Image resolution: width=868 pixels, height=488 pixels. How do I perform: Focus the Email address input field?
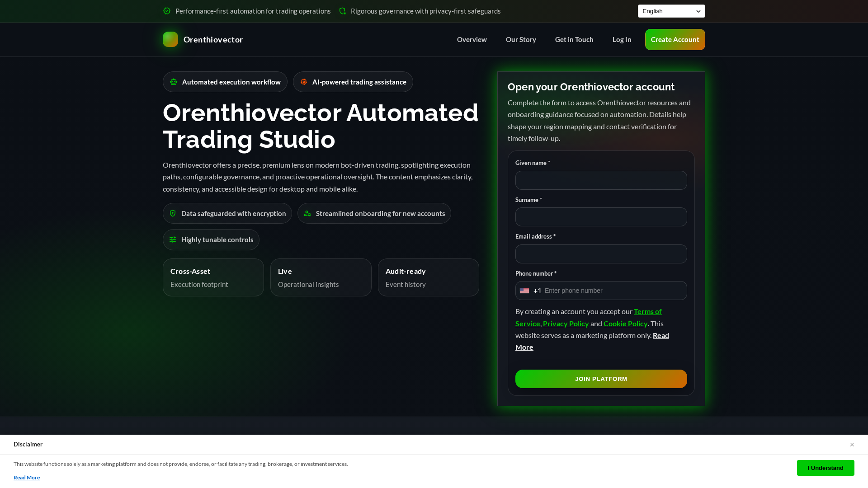[x=601, y=254]
